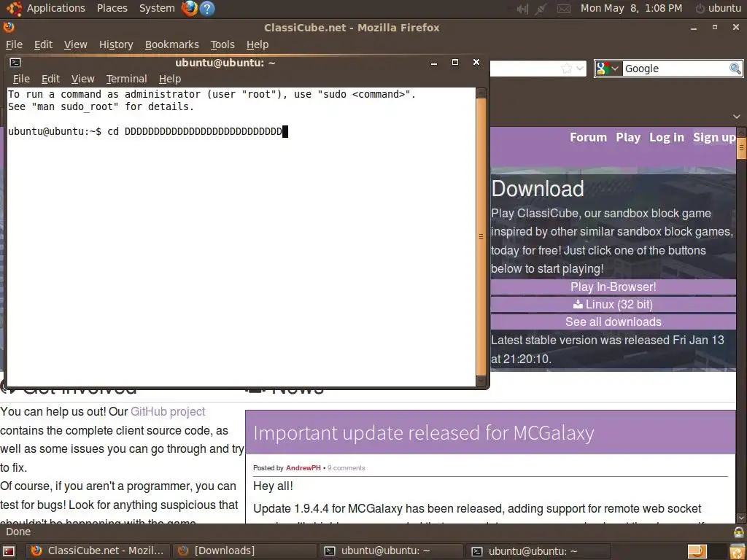Open the Forum link on ClassiCube

[x=589, y=138]
